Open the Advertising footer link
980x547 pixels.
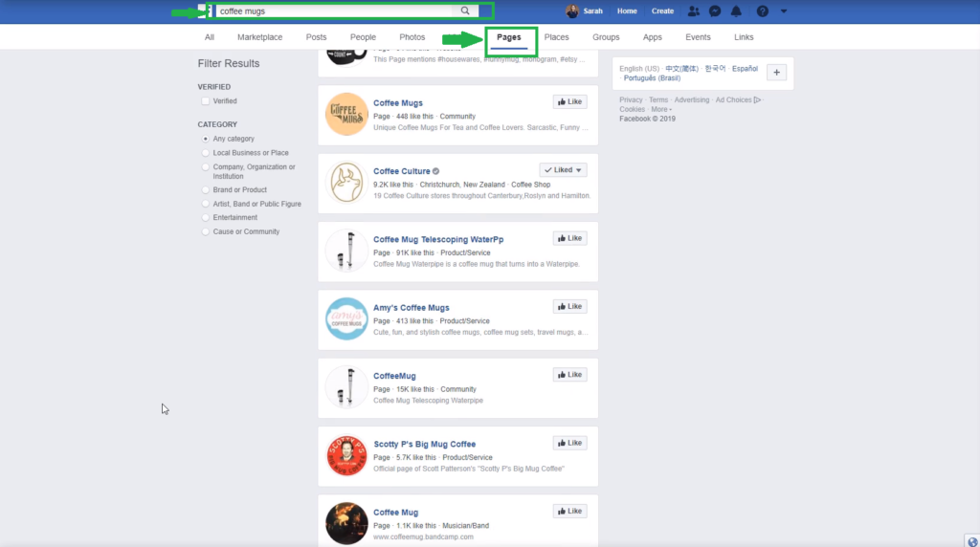click(692, 99)
